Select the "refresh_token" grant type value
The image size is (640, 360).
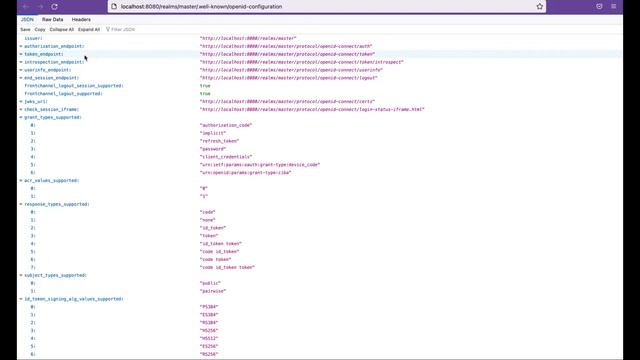point(219,141)
